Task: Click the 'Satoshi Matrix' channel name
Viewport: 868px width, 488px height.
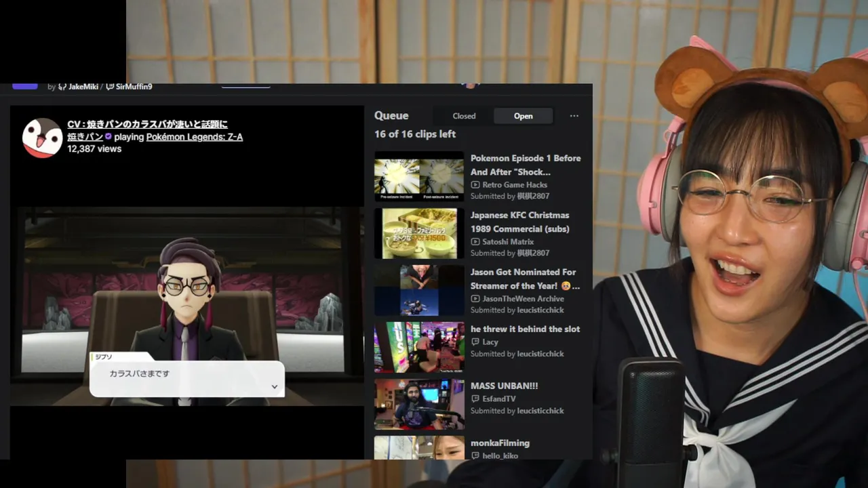Action: click(x=508, y=241)
